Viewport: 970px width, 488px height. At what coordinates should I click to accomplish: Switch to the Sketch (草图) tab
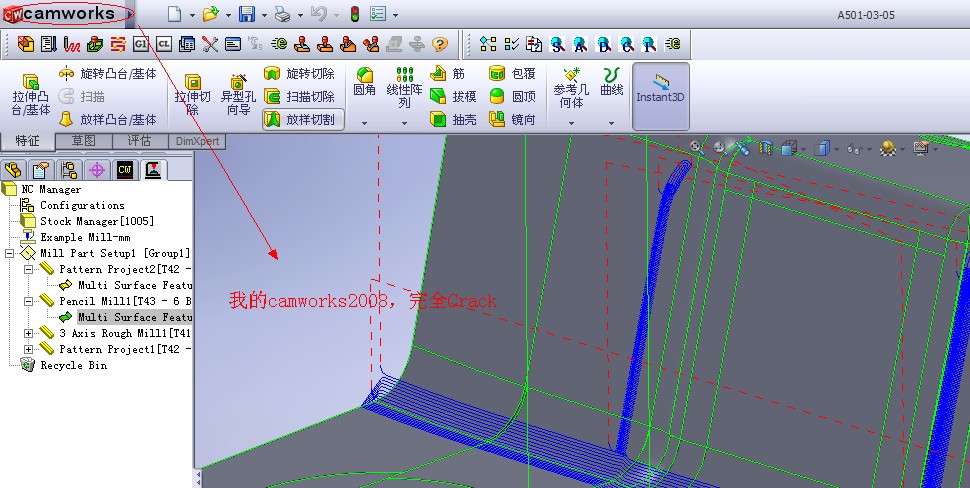(x=84, y=141)
